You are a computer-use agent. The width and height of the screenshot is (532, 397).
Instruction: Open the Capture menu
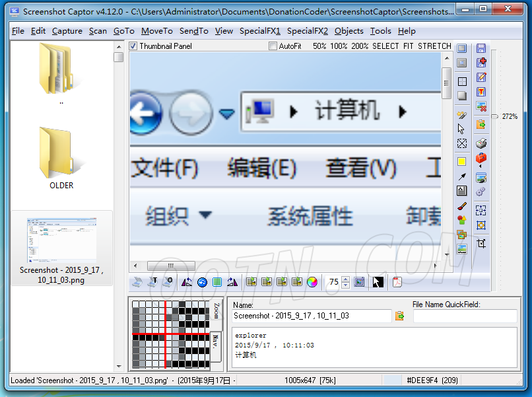67,31
